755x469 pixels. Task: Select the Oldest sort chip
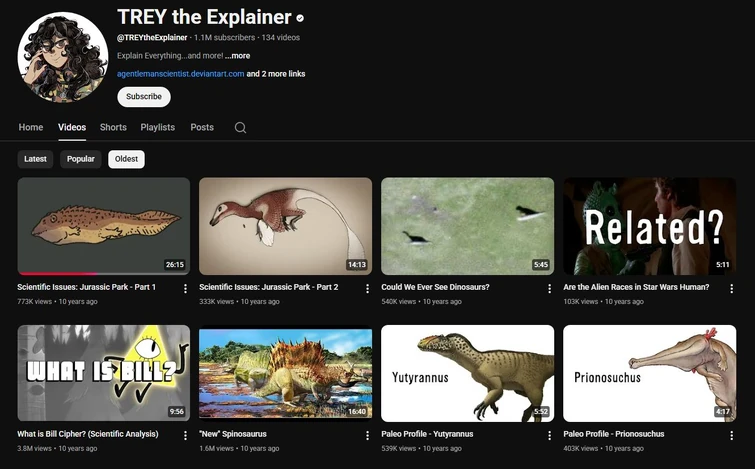pyautogui.click(x=127, y=159)
